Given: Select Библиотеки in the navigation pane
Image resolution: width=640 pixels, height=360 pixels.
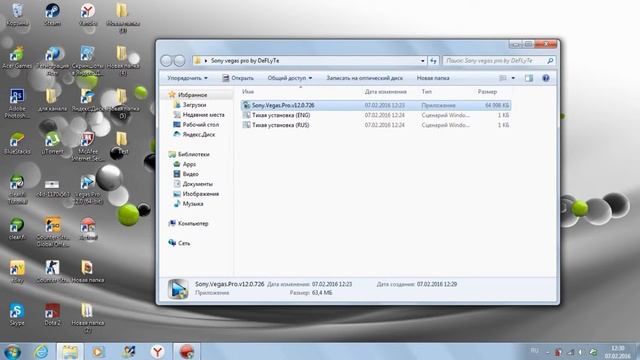Looking at the screenshot, I should (193, 154).
